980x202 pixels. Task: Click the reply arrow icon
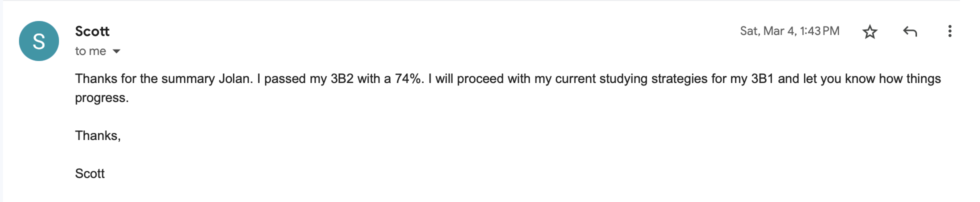(x=910, y=32)
